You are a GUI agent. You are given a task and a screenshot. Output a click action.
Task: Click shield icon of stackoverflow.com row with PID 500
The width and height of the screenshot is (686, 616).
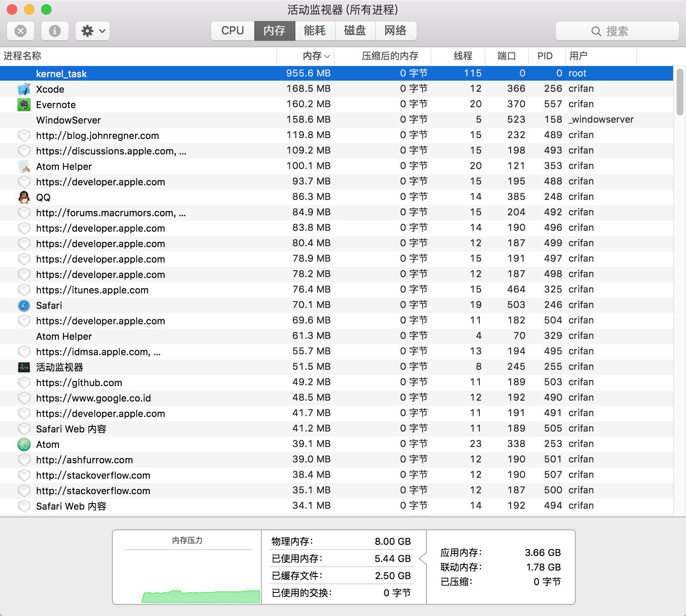24,491
